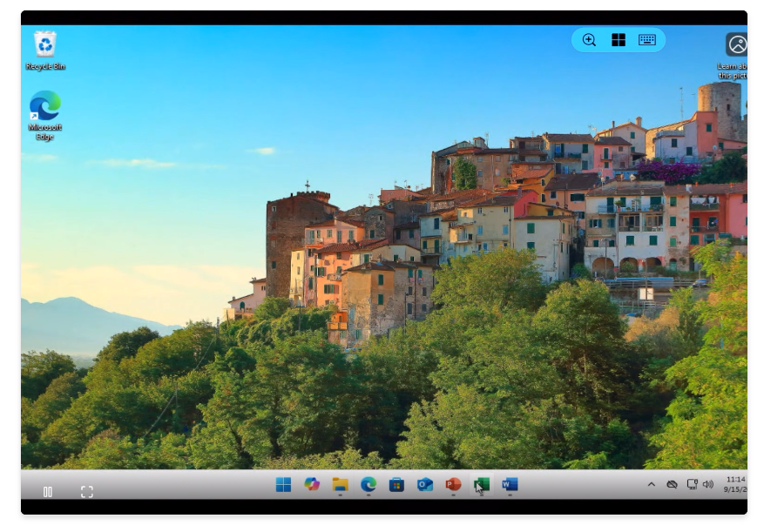The height and width of the screenshot is (532, 764).
Task: Click the Windows logo icon in overlay toolbar
Action: click(619, 40)
